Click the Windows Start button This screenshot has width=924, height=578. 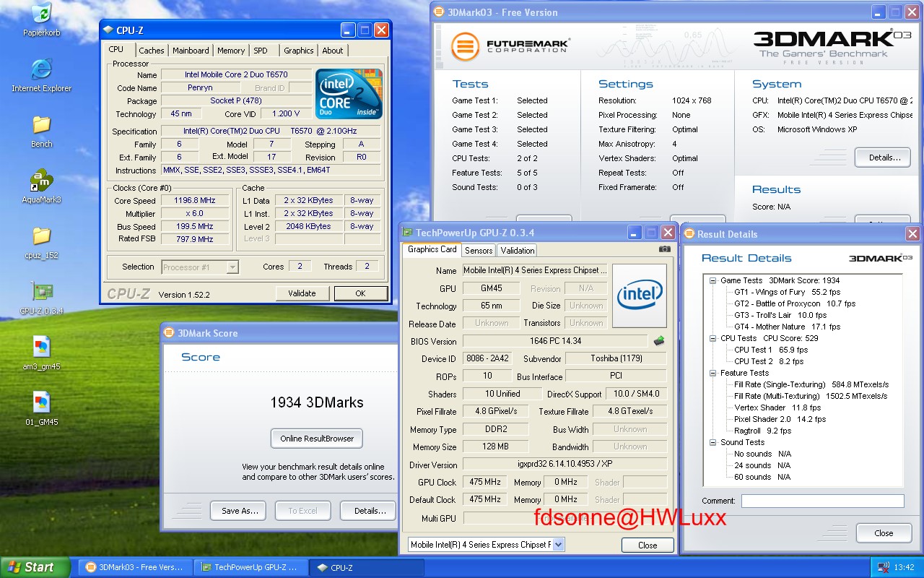click(x=35, y=567)
